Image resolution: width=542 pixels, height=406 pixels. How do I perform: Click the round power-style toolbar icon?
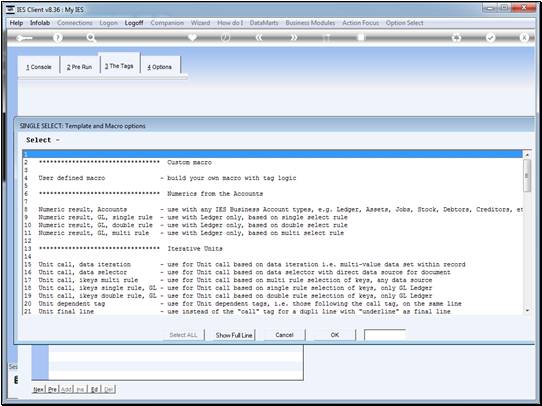point(225,37)
